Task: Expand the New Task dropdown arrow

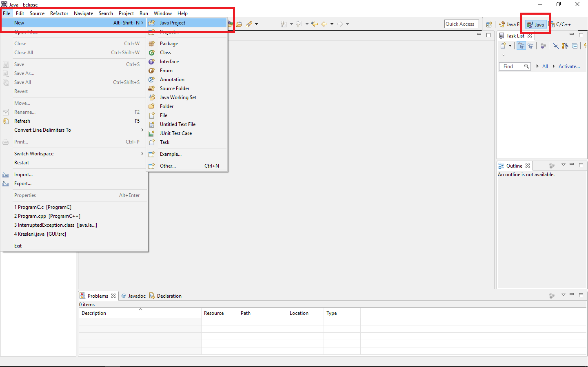Action: pyautogui.click(x=510, y=46)
